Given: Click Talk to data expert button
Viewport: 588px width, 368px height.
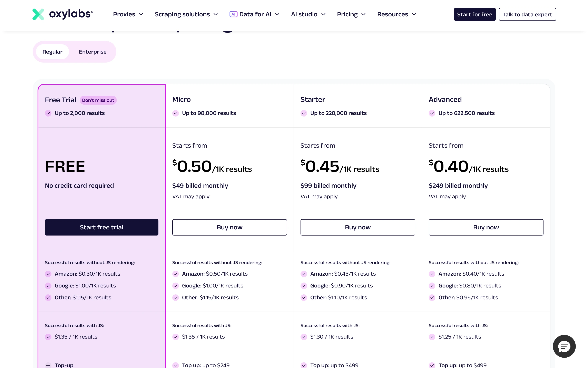Looking at the screenshot, I should [x=527, y=14].
